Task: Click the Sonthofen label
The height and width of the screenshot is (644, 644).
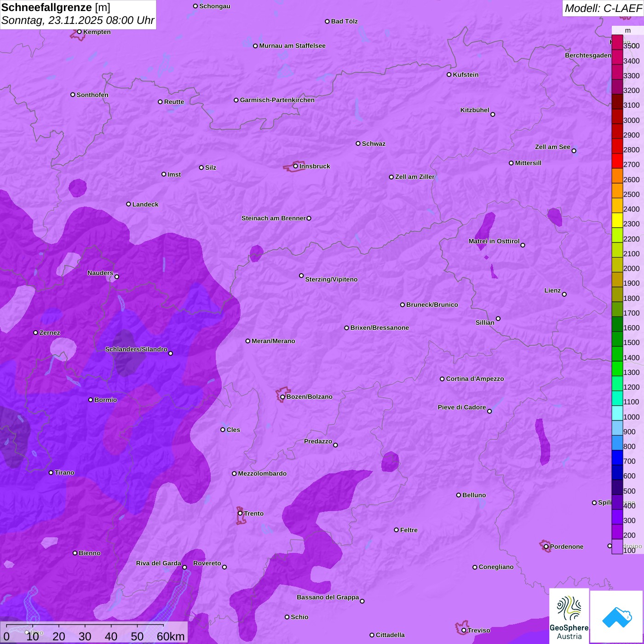Action: [92, 95]
